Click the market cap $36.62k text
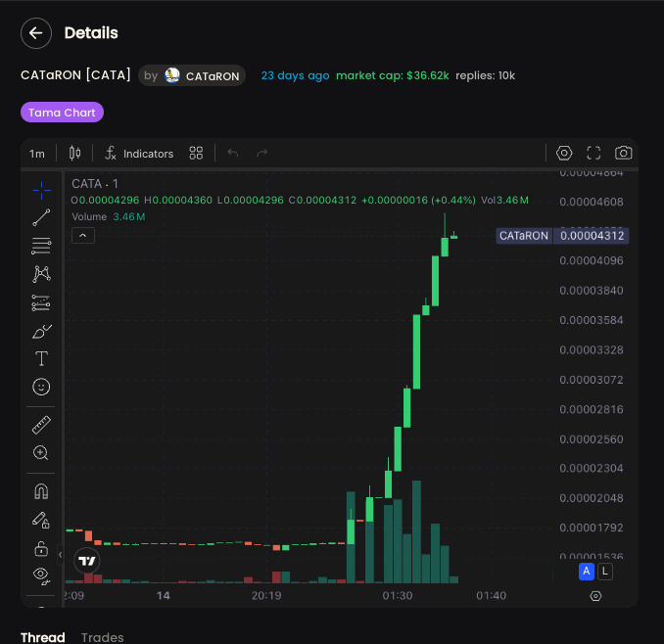664x644 pixels. [x=393, y=75]
